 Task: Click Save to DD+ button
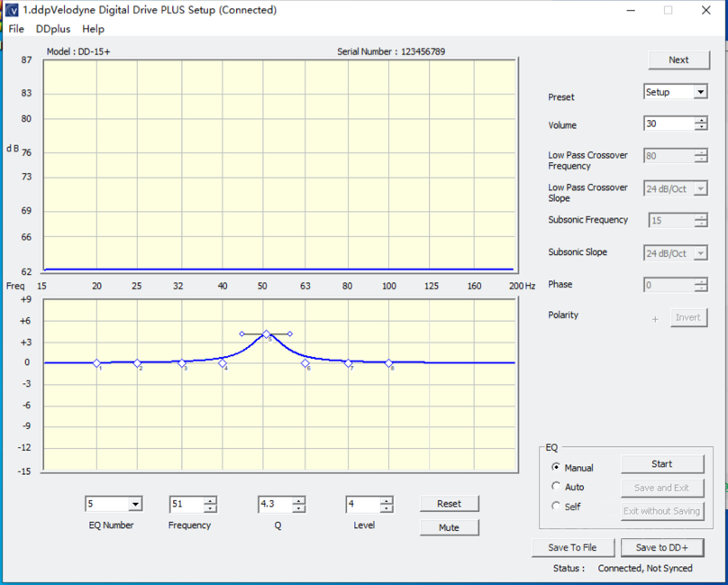pos(661,547)
